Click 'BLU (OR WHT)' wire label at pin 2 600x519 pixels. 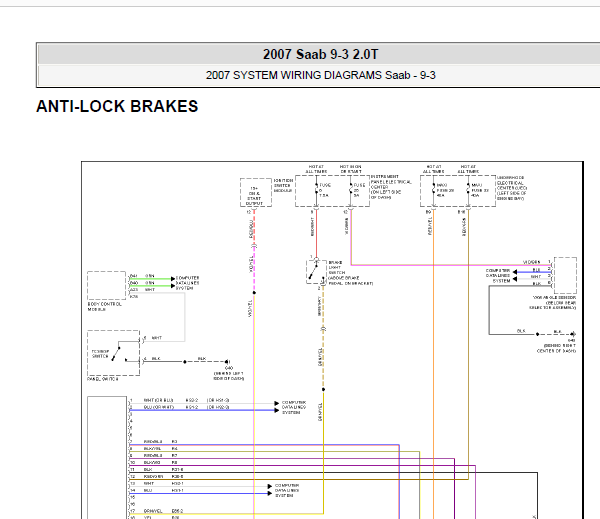click(x=158, y=407)
